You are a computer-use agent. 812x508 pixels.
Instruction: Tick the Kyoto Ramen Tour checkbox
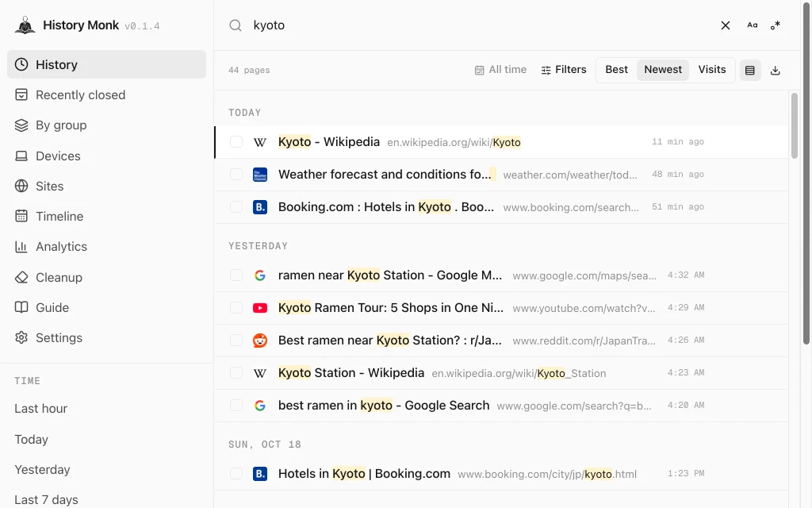(x=236, y=308)
